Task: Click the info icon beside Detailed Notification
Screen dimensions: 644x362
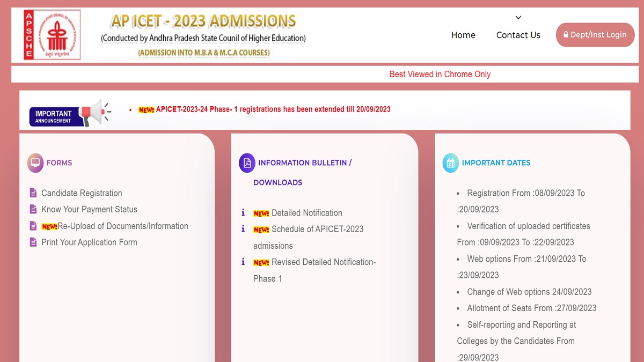Action: [x=243, y=213]
